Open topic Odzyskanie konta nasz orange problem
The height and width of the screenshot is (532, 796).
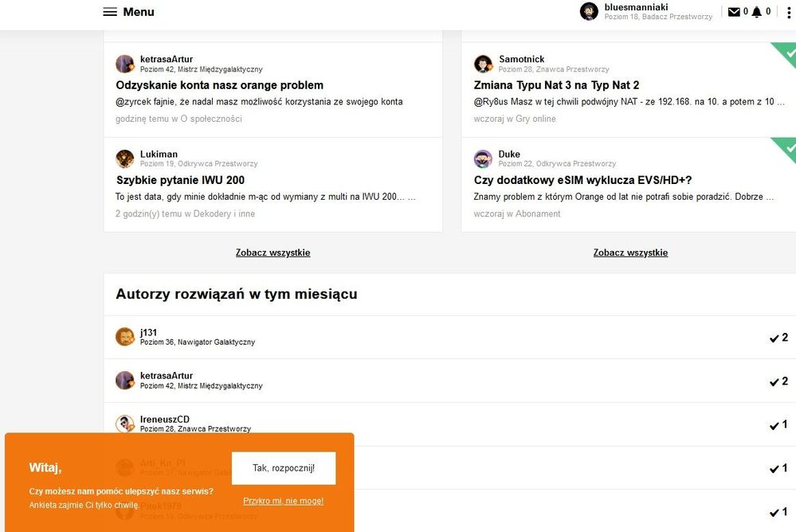pos(219,85)
